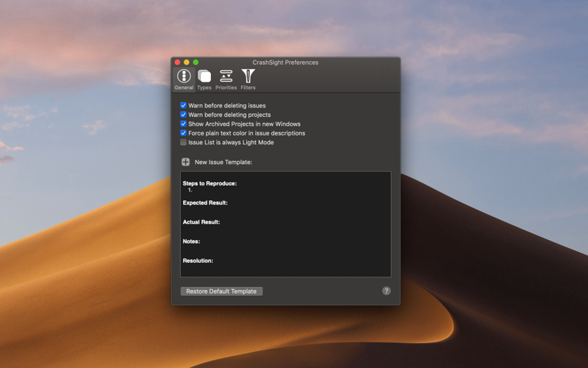Minimize the window with yellow button
588x368 pixels.
pyautogui.click(x=187, y=63)
